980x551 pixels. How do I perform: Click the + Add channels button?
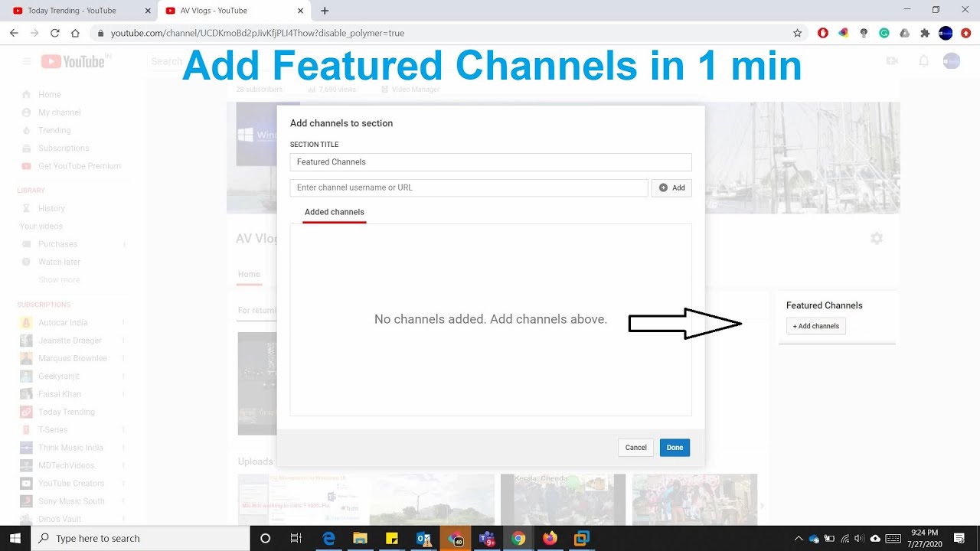pos(816,326)
